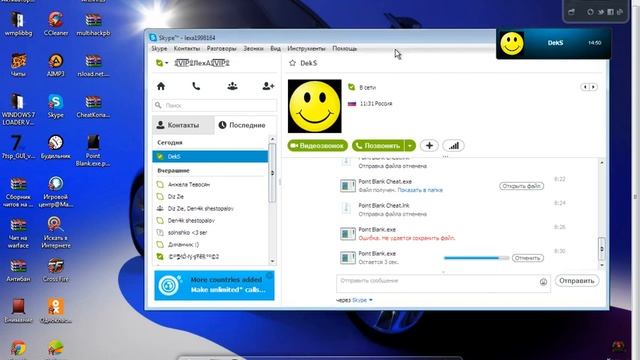This screenshot has width=640, height=360.
Task: Open Контакты menu
Action: [187, 49]
